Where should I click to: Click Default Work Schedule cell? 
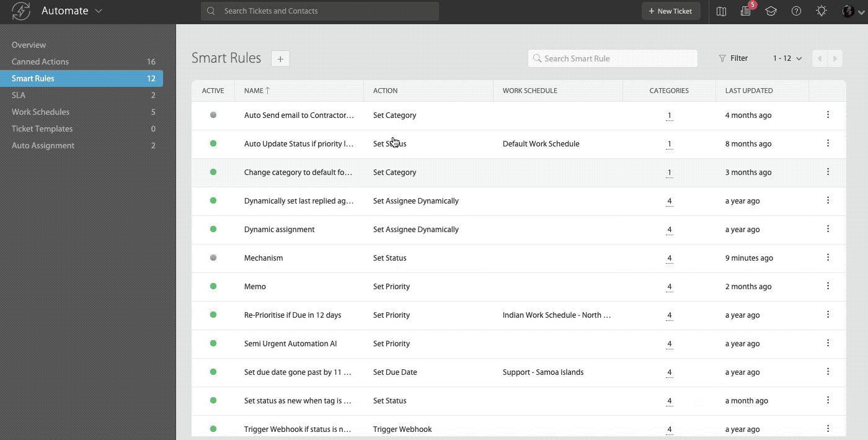click(541, 144)
